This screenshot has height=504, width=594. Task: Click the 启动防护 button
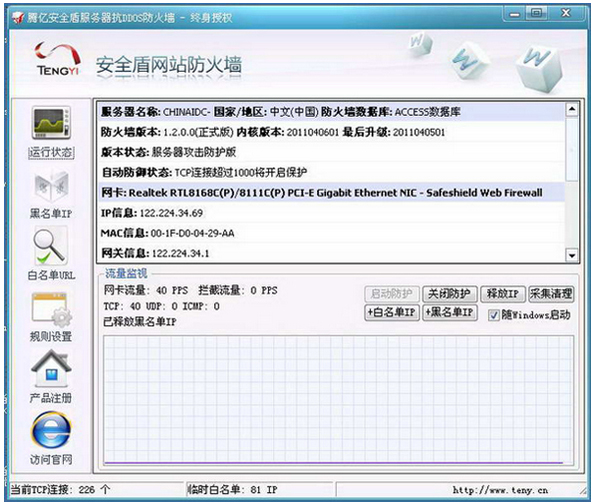pyautogui.click(x=392, y=294)
